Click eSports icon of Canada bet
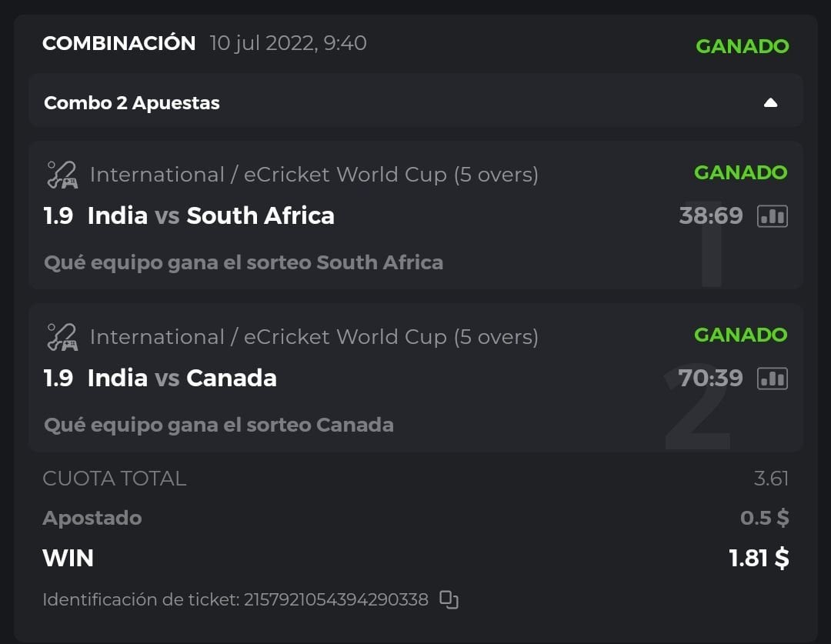831x644 pixels. 62,338
